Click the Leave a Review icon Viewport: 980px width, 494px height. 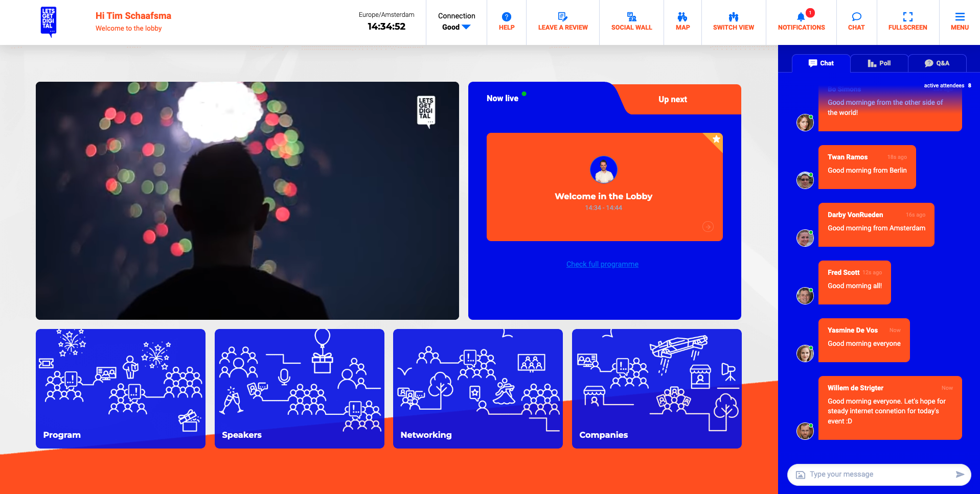(562, 17)
